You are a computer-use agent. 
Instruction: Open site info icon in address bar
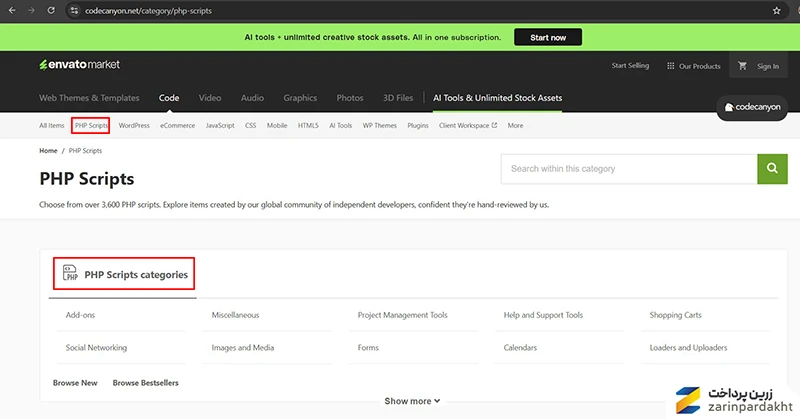(x=74, y=10)
